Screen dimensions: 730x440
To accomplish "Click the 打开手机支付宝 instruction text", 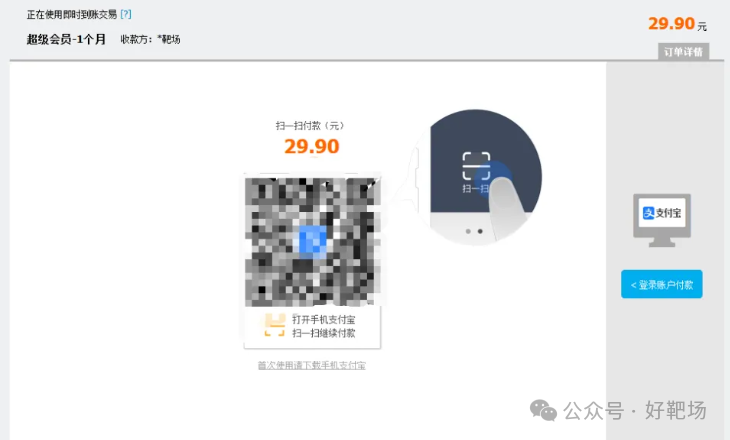I will [x=324, y=319].
